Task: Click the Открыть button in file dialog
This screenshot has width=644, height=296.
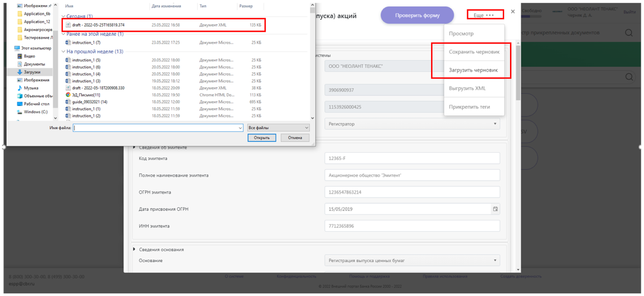Action: pyautogui.click(x=261, y=138)
